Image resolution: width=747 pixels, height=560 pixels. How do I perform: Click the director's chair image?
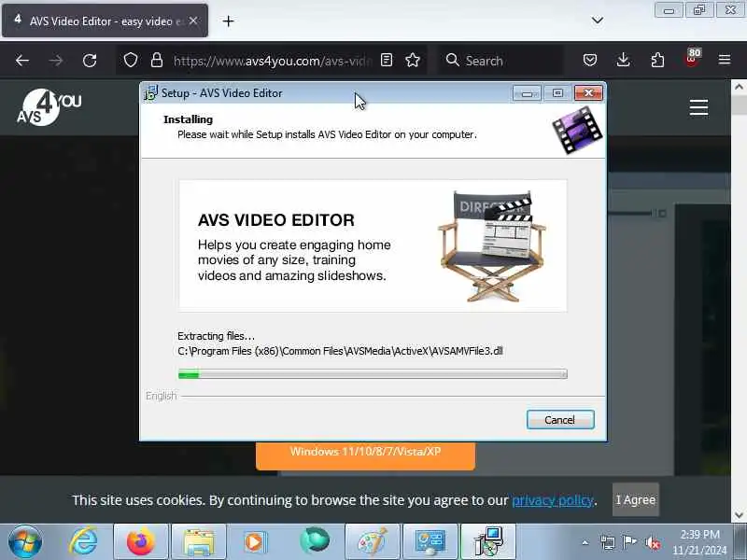point(492,245)
